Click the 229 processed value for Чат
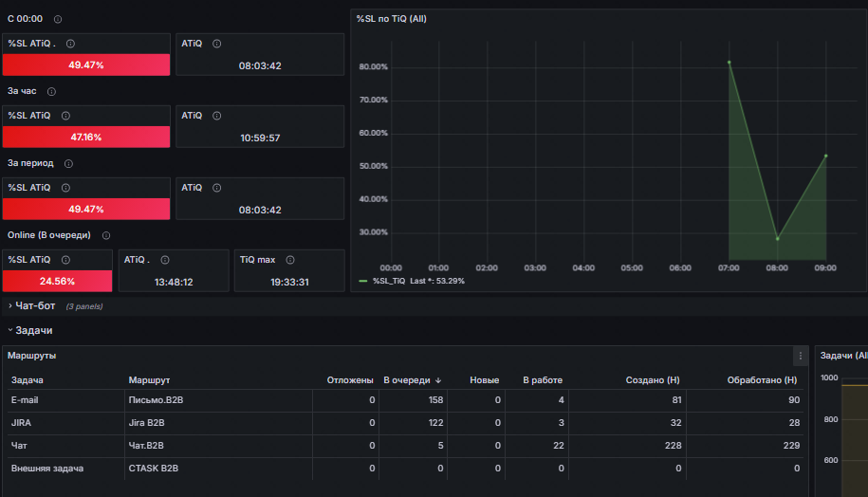 coord(791,446)
